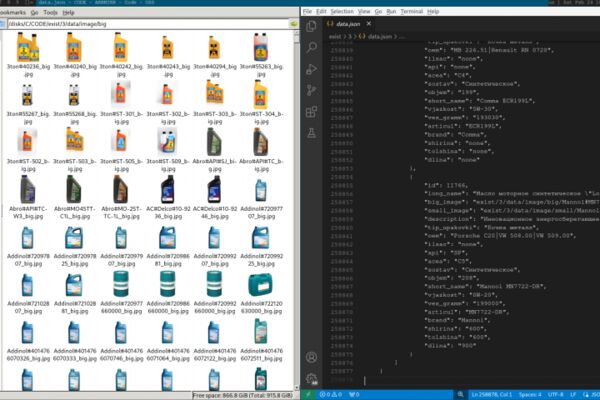Viewport: 600px width, 400px height.
Task: Change encoding via UTF-8 indicator
Action: pyautogui.click(x=556, y=395)
